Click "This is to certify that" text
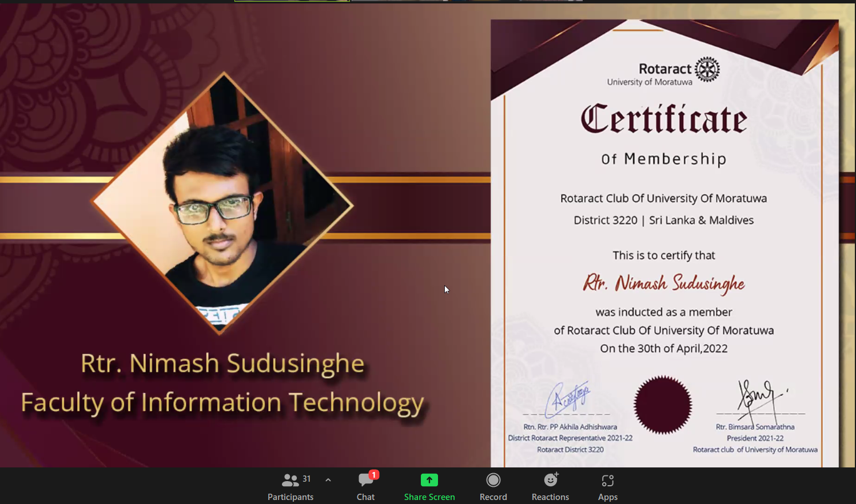 click(x=664, y=255)
